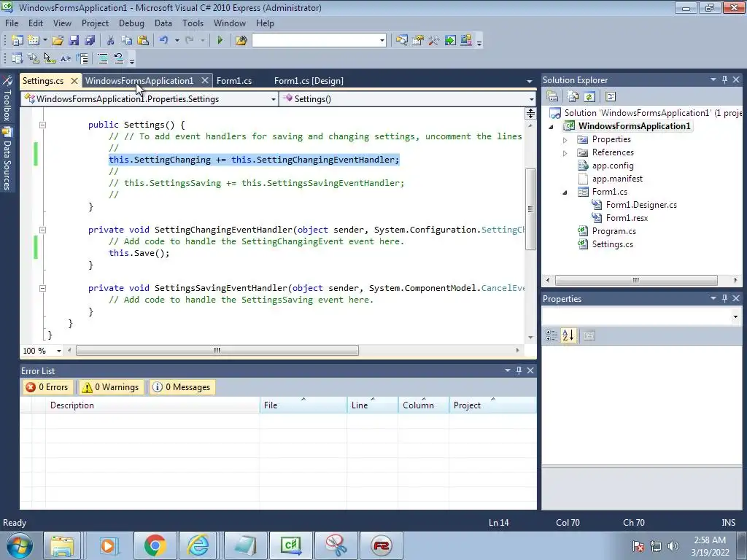Toggle the 0 Messages filter
Viewport: 747px width, 560px height.
(x=182, y=387)
